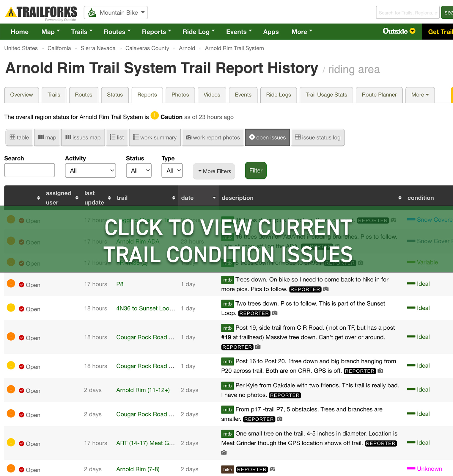
Task: Switch to list view
Action: pos(117,137)
